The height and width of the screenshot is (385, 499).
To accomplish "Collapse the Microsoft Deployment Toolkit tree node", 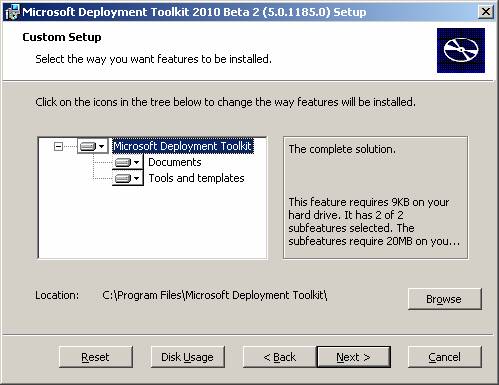I will pyautogui.click(x=58, y=146).
